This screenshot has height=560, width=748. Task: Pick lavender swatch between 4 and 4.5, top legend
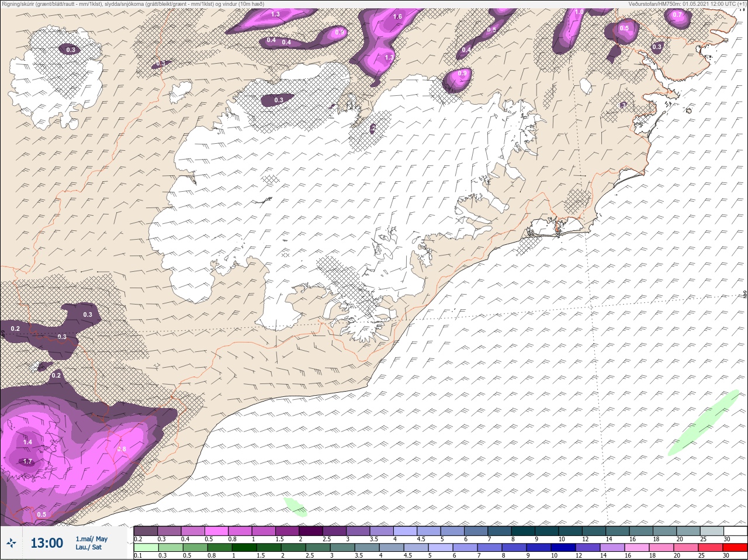tap(406, 531)
